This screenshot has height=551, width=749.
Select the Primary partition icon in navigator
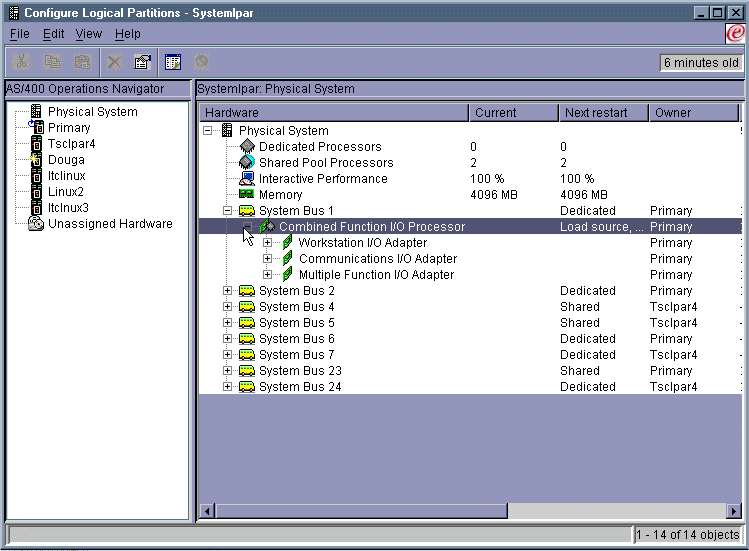coord(36,128)
